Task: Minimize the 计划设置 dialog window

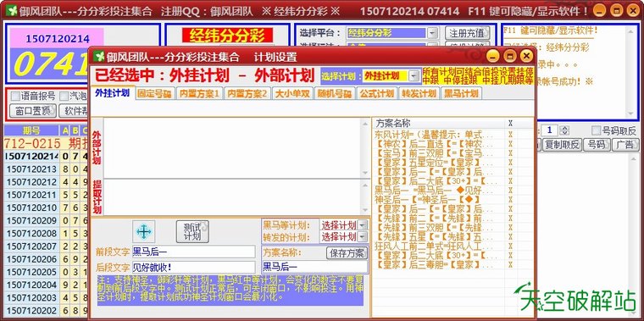Action: pos(493,56)
